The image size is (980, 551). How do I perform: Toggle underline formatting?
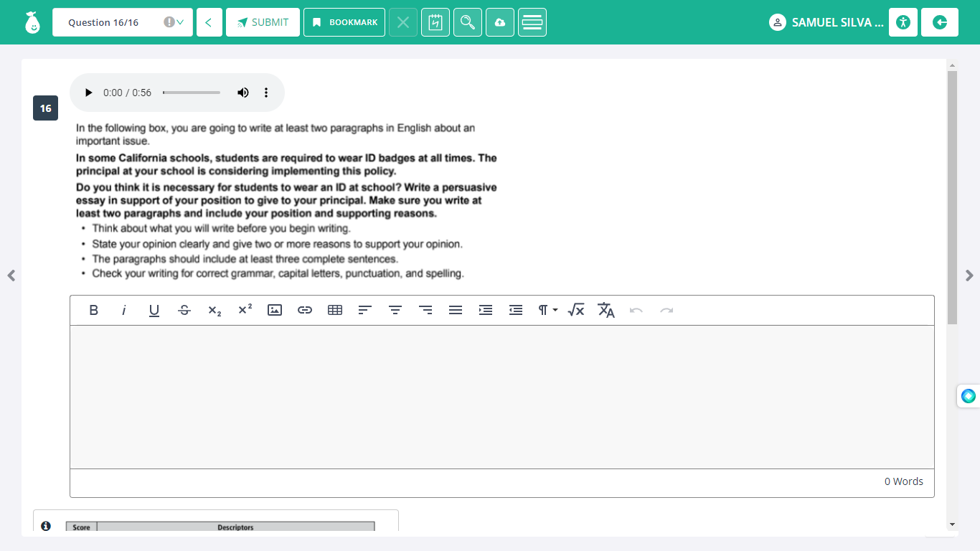(154, 310)
